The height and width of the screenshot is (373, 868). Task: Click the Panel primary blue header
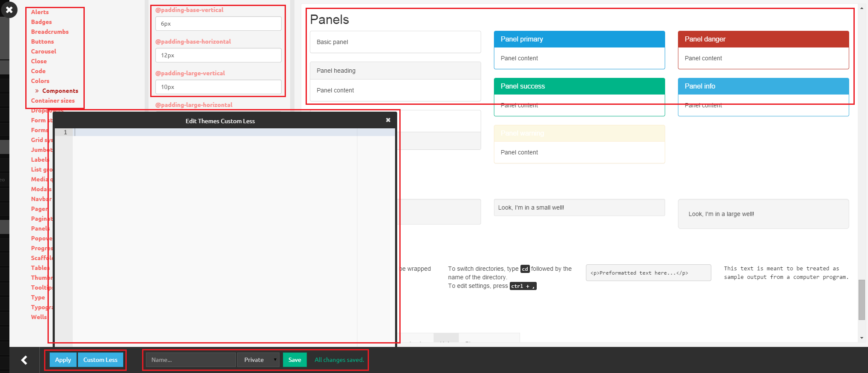pyautogui.click(x=579, y=39)
